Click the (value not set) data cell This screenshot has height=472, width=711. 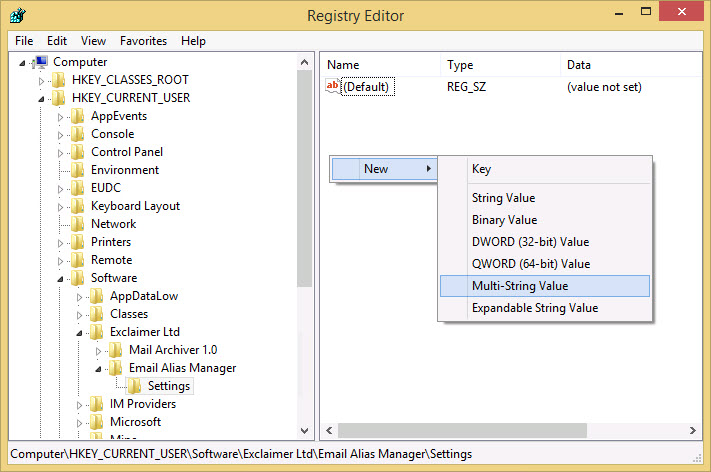click(604, 87)
